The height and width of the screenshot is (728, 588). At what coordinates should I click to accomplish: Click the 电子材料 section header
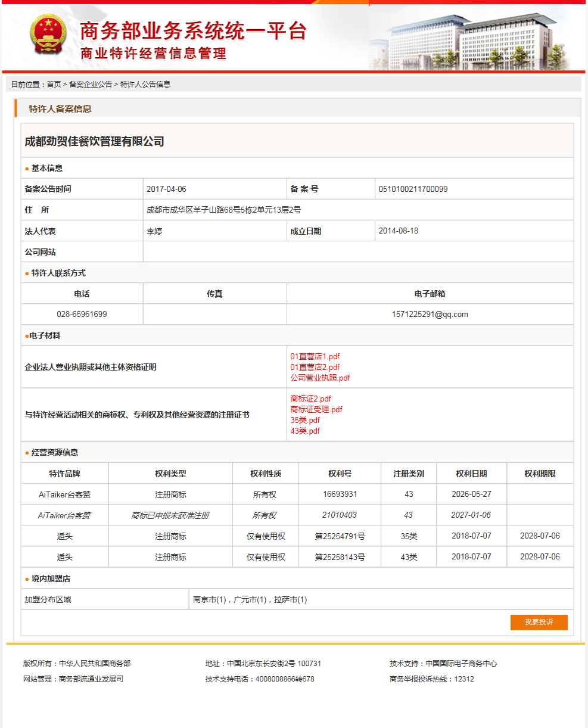point(45,335)
